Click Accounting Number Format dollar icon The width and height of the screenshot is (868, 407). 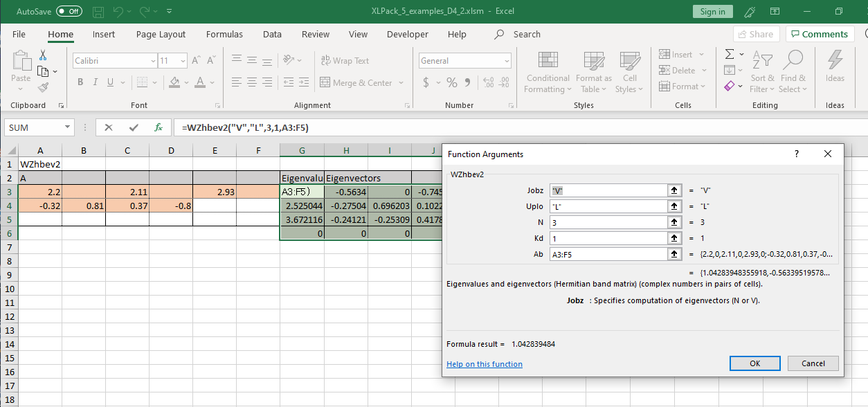426,82
